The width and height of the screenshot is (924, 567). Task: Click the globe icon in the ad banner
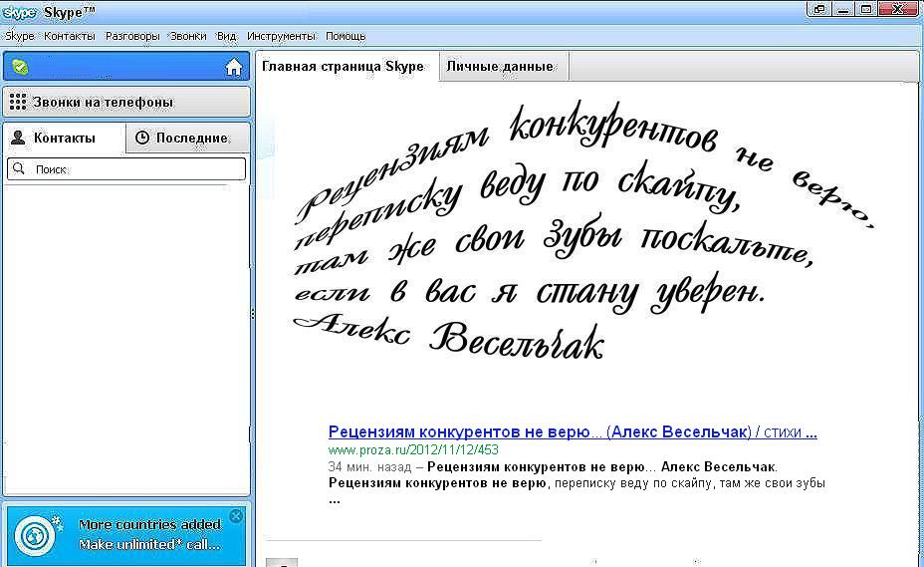click(x=37, y=535)
